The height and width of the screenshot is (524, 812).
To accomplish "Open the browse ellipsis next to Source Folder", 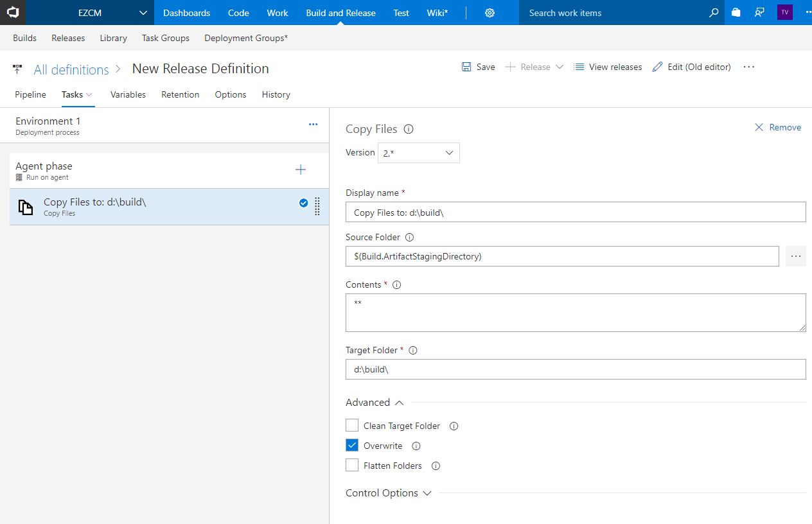I will point(795,256).
